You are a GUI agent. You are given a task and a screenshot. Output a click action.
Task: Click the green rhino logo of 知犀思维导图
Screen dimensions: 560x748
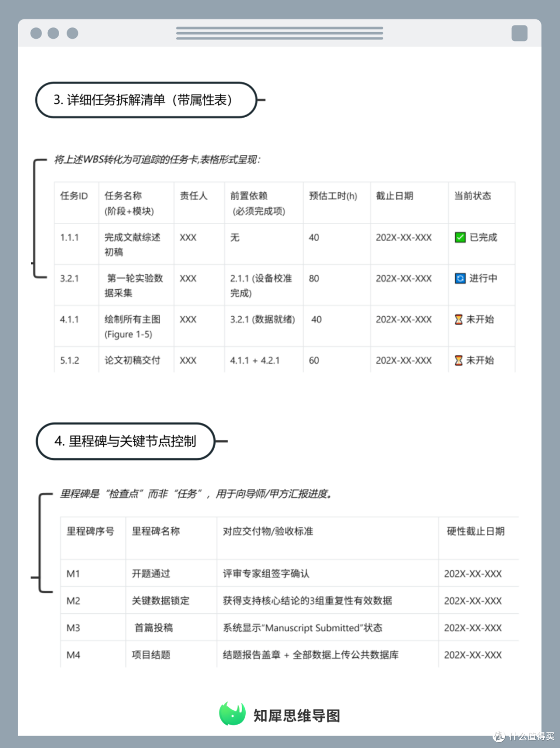[x=232, y=714]
